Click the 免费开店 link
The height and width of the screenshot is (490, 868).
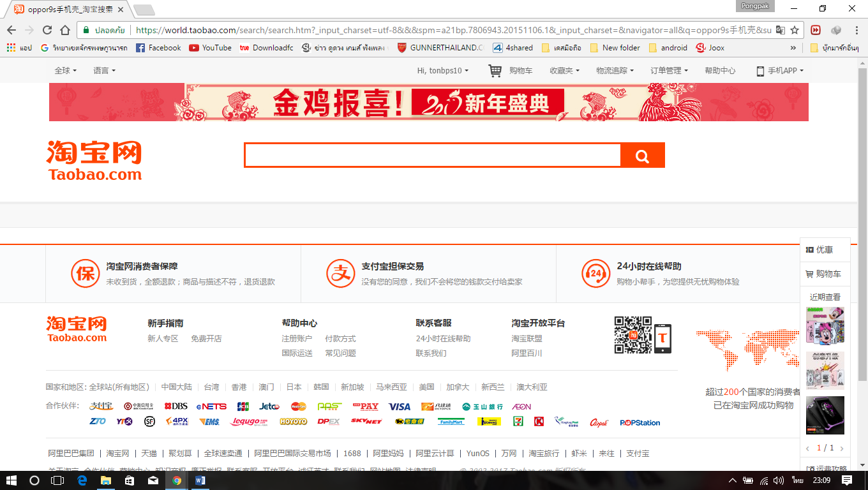(x=206, y=339)
